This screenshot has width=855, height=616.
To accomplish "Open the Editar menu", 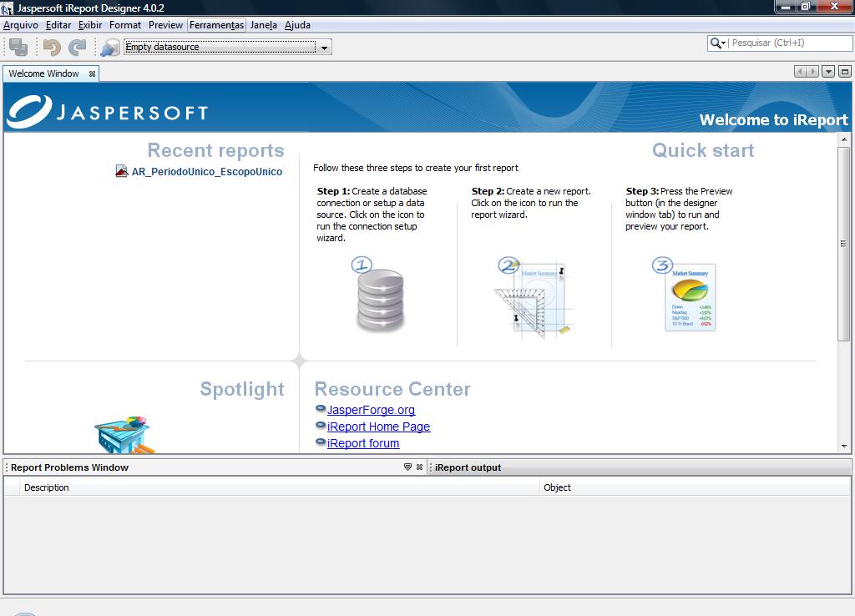I will [58, 25].
